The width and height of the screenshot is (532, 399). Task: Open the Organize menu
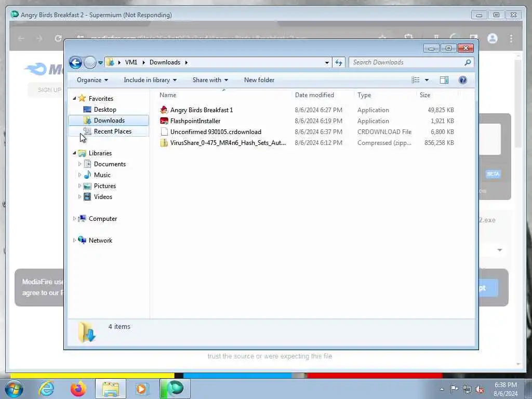[92, 80]
